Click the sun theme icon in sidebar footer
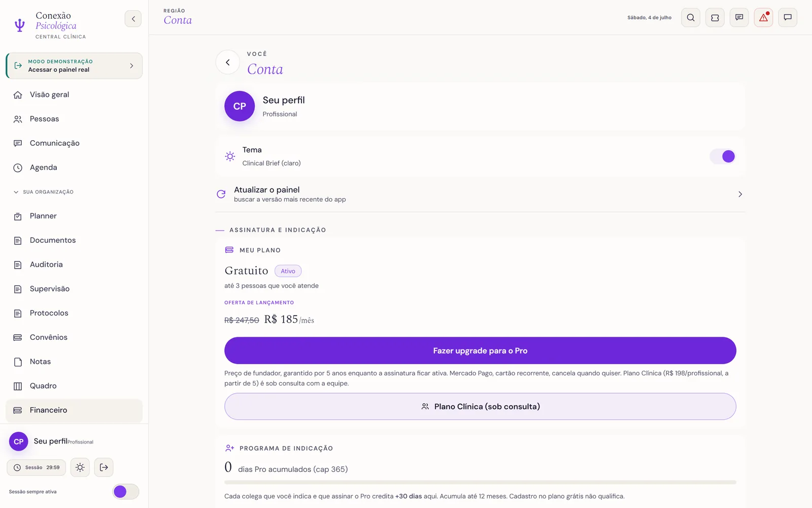This screenshot has width=812, height=508. pos(80,467)
